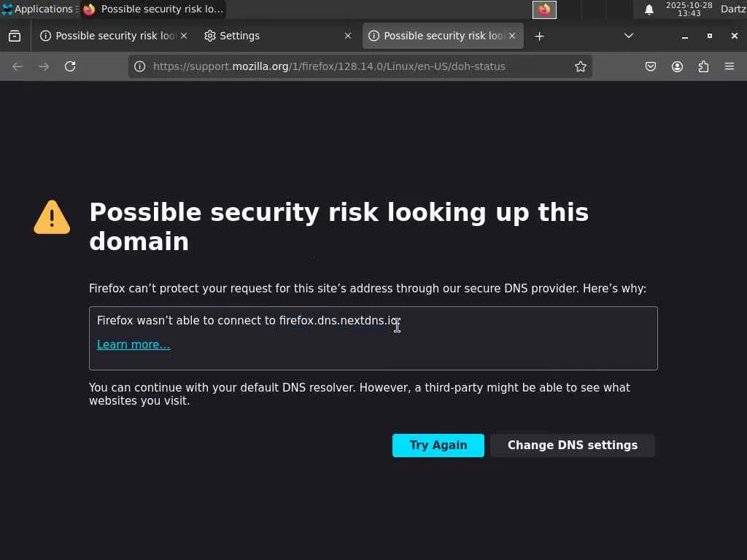Open the Pocket save icon
Viewport: 747px width, 560px height.
coord(651,66)
